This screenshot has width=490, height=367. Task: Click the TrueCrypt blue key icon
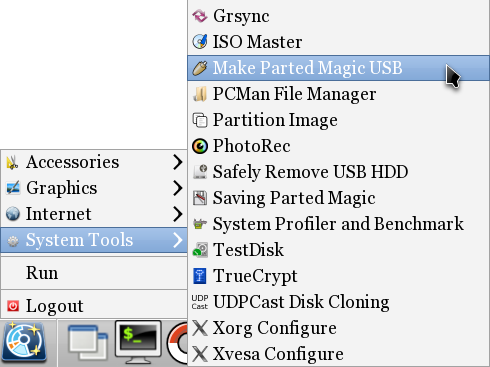200,276
